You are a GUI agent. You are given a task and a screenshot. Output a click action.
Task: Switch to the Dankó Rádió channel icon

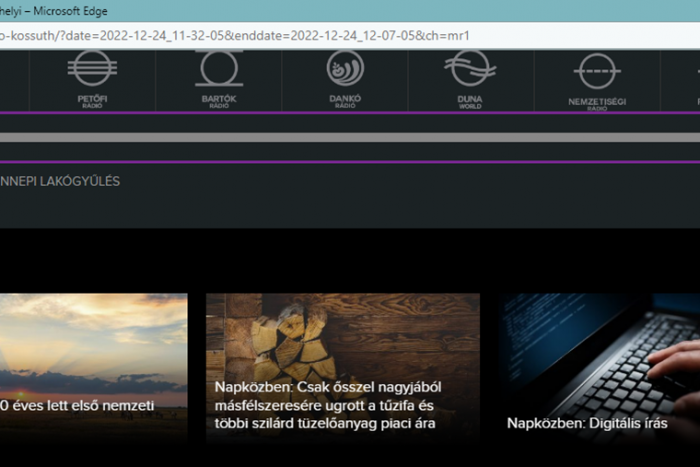point(345,79)
